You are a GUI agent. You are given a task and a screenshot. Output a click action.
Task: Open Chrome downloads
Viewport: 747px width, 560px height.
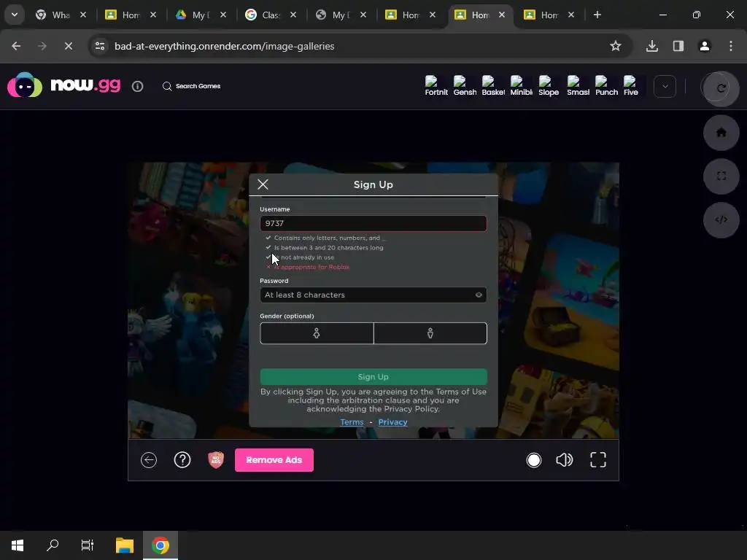(x=652, y=46)
